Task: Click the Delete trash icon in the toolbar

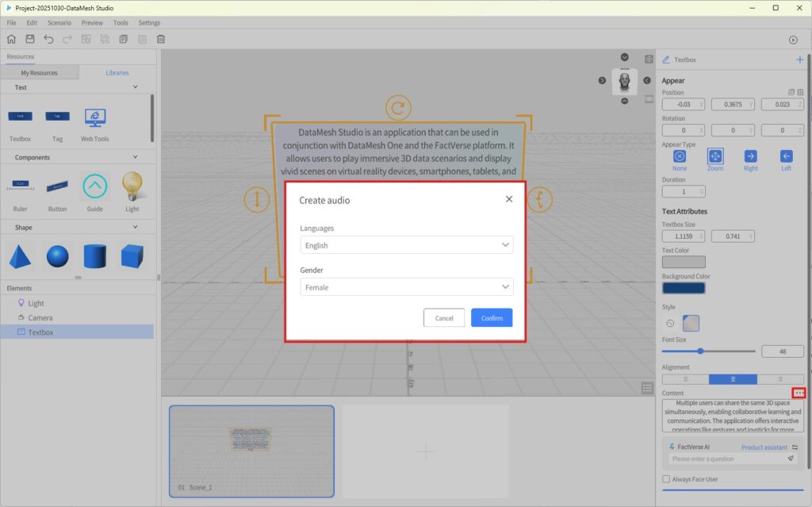Action: (x=161, y=39)
